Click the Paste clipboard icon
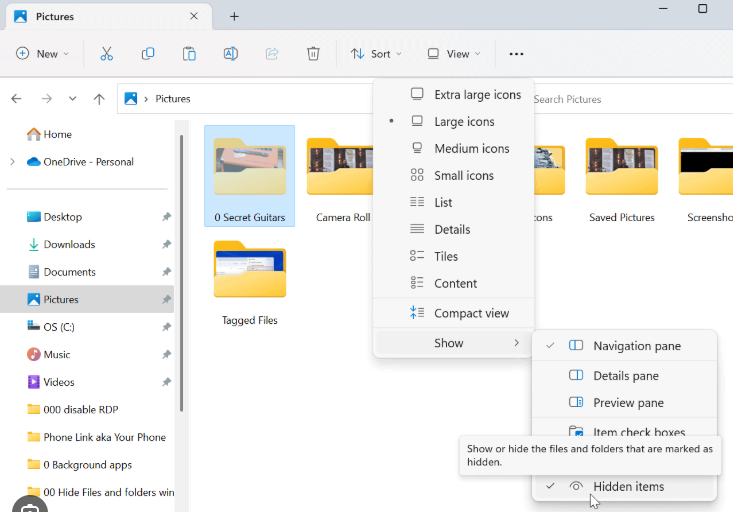This screenshot has width=733, height=512. pyautogui.click(x=189, y=54)
